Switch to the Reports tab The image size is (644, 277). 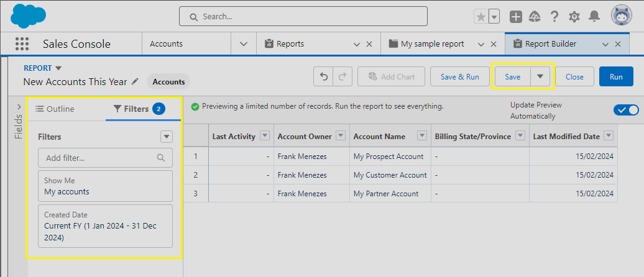(290, 44)
